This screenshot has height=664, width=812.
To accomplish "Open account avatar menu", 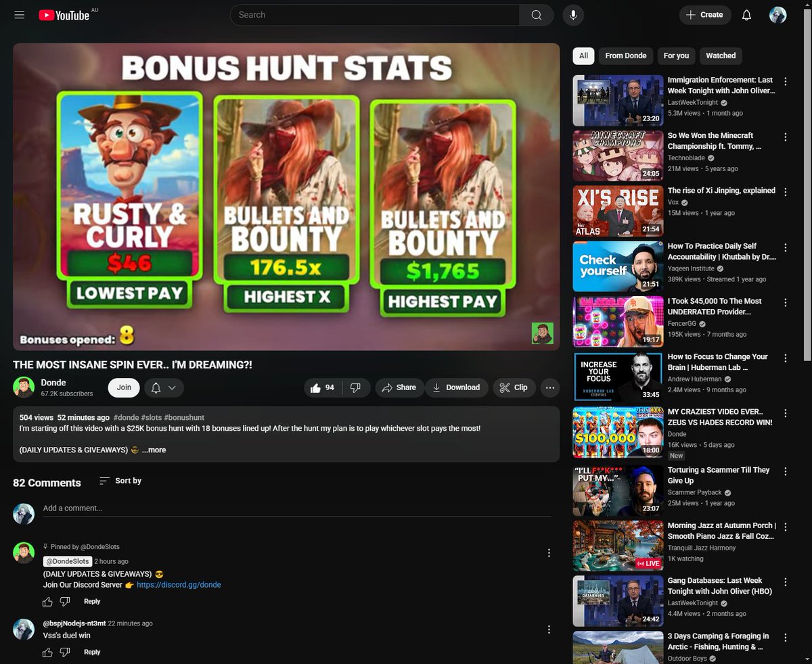I will point(778,15).
